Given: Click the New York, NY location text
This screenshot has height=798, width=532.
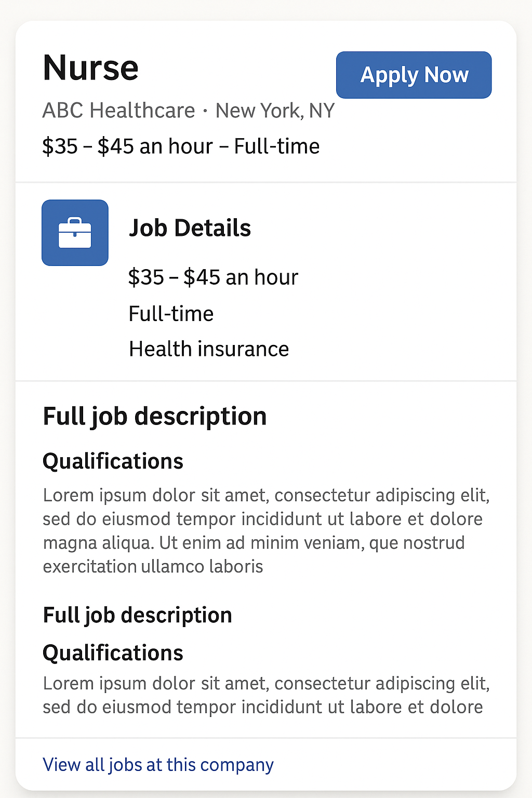Looking at the screenshot, I should 275,111.
